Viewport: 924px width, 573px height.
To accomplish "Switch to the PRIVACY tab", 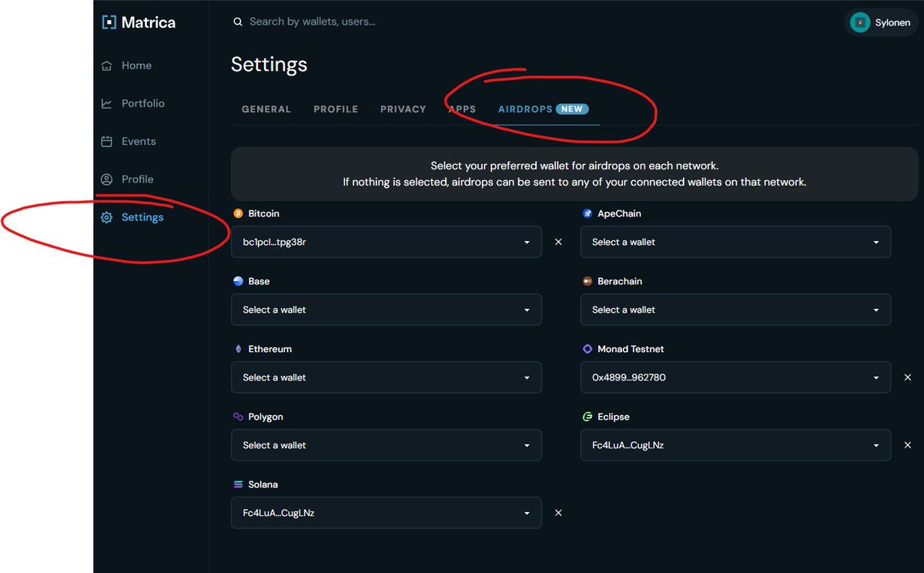I will tap(403, 109).
